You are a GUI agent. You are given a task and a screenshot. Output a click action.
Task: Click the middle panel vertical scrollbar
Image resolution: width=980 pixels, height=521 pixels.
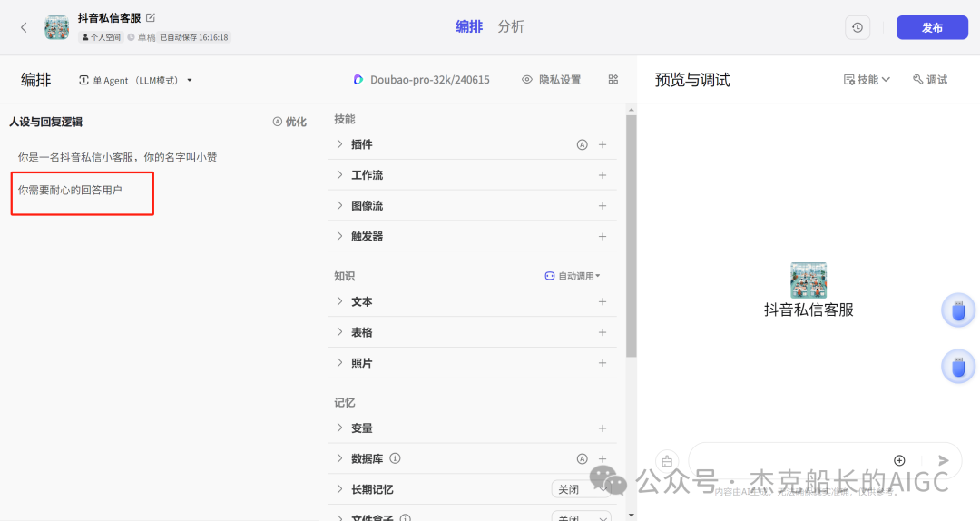pyautogui.click(x=632, y=236)
